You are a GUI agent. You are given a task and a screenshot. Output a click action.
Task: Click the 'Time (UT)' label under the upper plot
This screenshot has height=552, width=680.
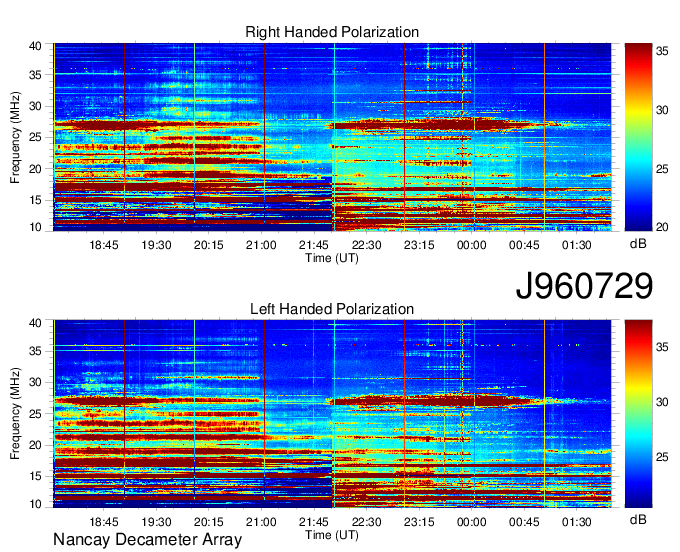click(x=332, y=258)
